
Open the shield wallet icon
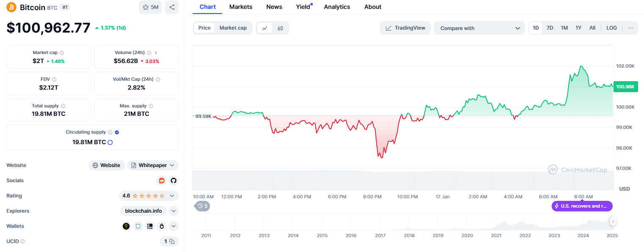pyautogui.click(x=138, y=226)
